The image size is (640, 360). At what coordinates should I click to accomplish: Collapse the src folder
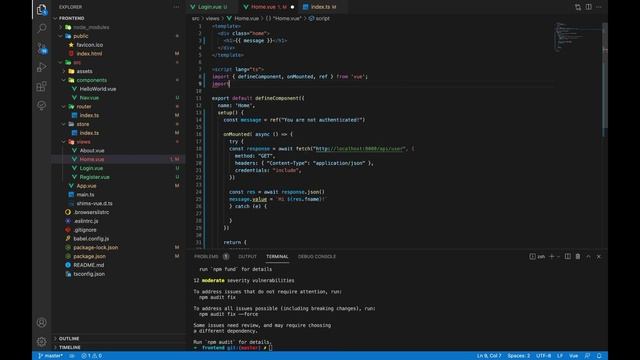coord(60,62)
